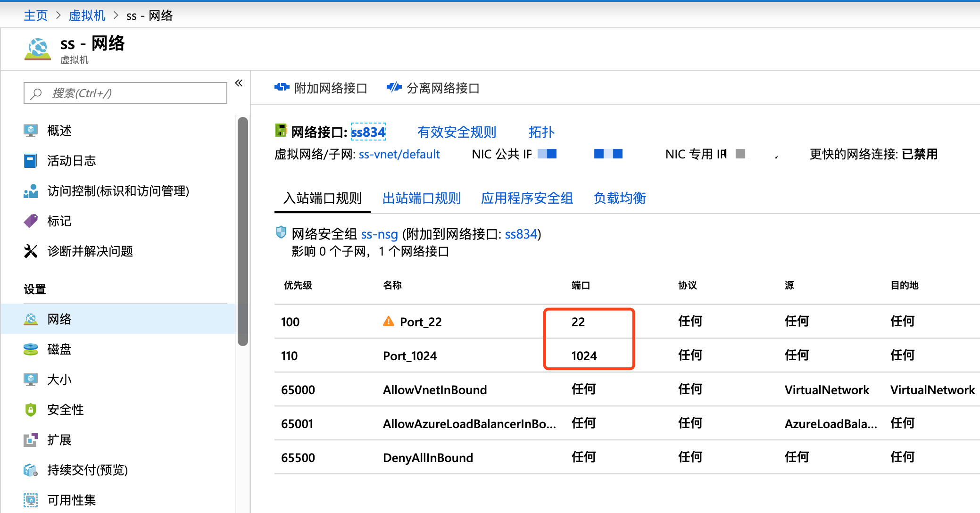Go to 主页 breadcrumb link
The image size is (980, 513).
point(36,16)
